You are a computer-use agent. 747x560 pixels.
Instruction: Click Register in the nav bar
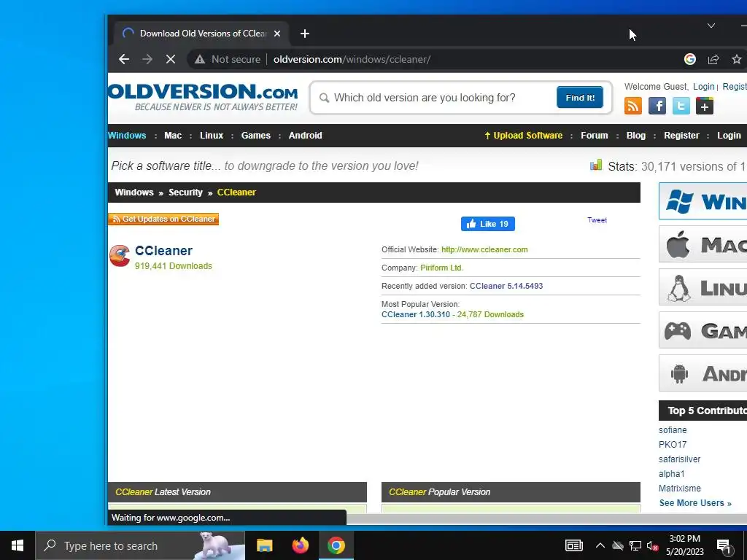[681, 135]
